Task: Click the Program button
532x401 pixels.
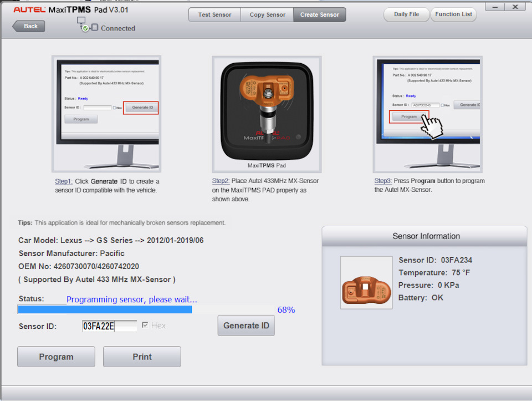Action: coord(56,357)
